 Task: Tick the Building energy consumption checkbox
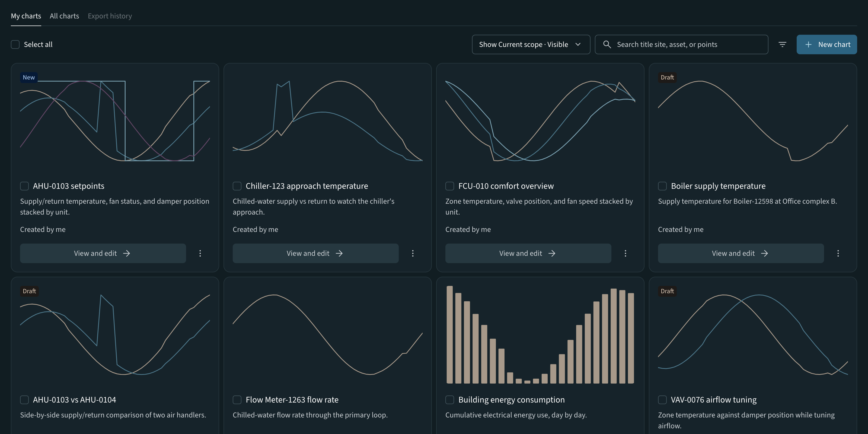[x=450, y=400]
